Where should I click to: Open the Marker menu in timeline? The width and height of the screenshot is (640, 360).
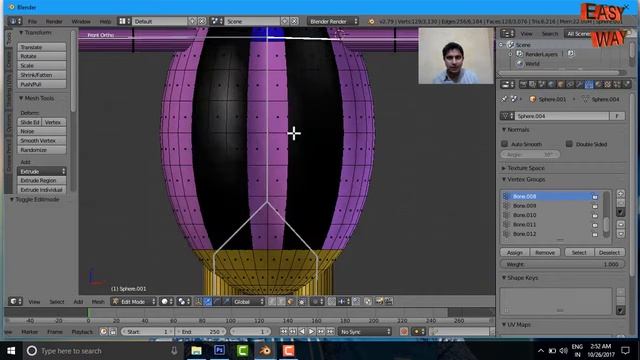pyautogui.click(x=29, y=332)
